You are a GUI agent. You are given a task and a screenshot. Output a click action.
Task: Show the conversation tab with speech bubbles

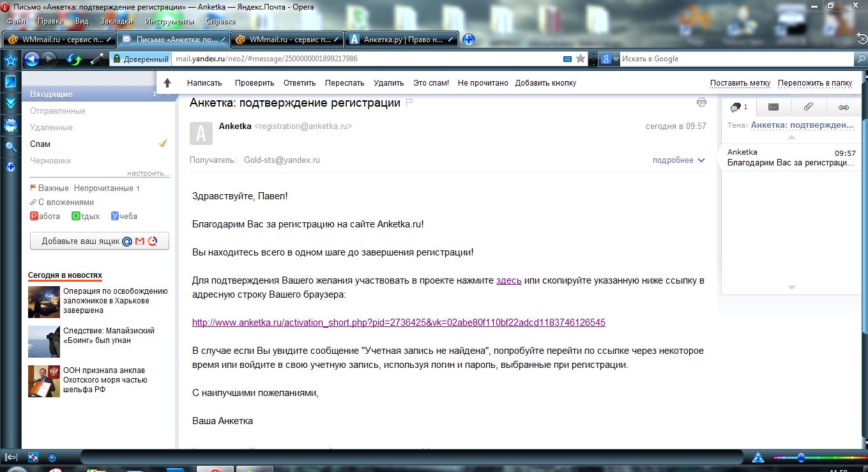pos(739,107)
